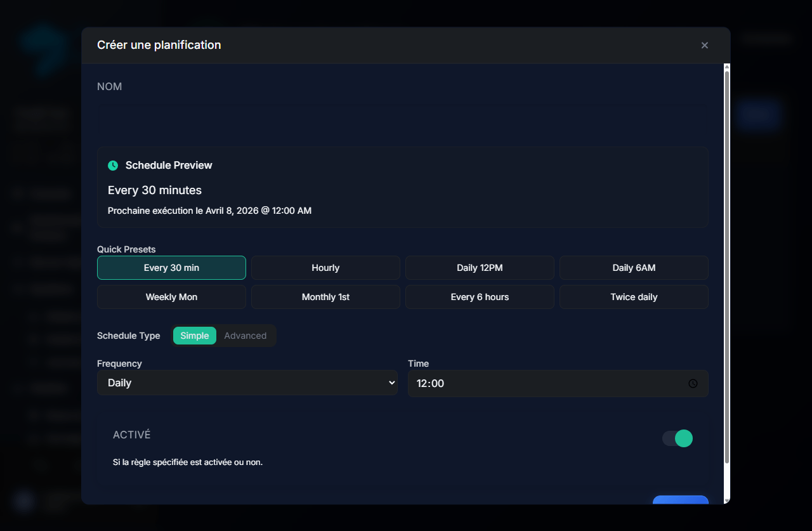
Task: Choose the Daily 12PM preset
Action: 480,268
